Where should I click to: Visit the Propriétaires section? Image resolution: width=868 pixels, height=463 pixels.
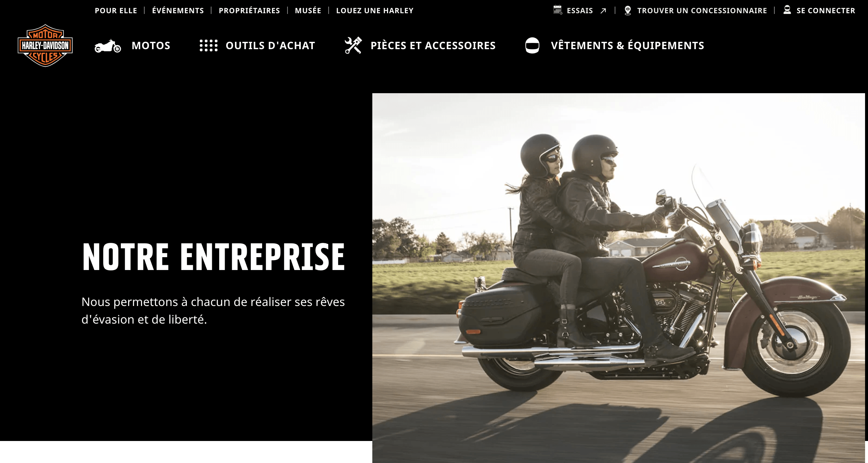[249, 11]
